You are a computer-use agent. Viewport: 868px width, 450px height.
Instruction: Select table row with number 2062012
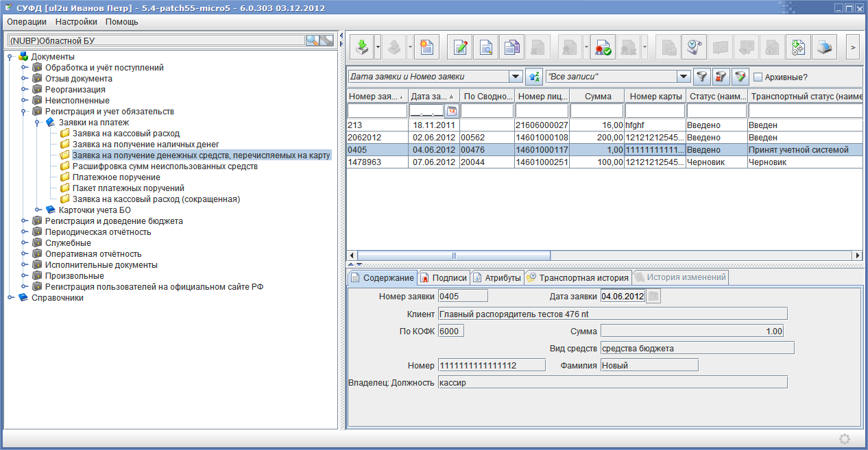tap(604, 138)
